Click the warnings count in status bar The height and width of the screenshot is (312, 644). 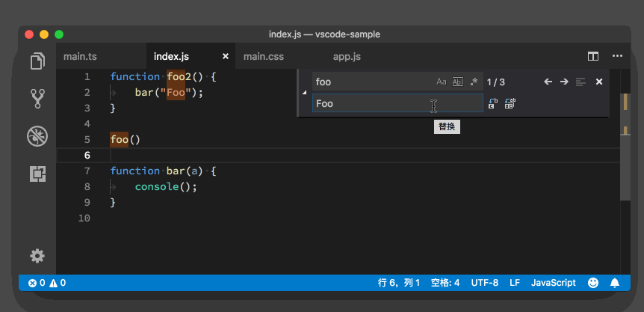click(58, 283)
